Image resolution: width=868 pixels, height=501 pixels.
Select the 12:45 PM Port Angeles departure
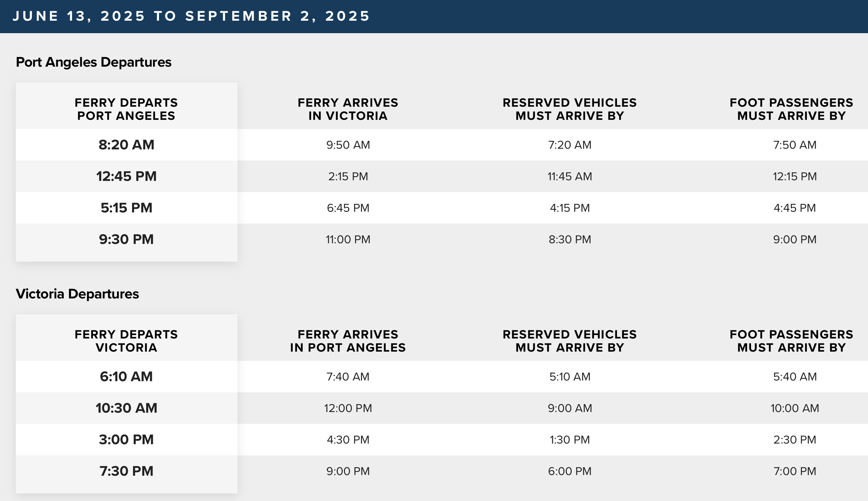(126, 177)
